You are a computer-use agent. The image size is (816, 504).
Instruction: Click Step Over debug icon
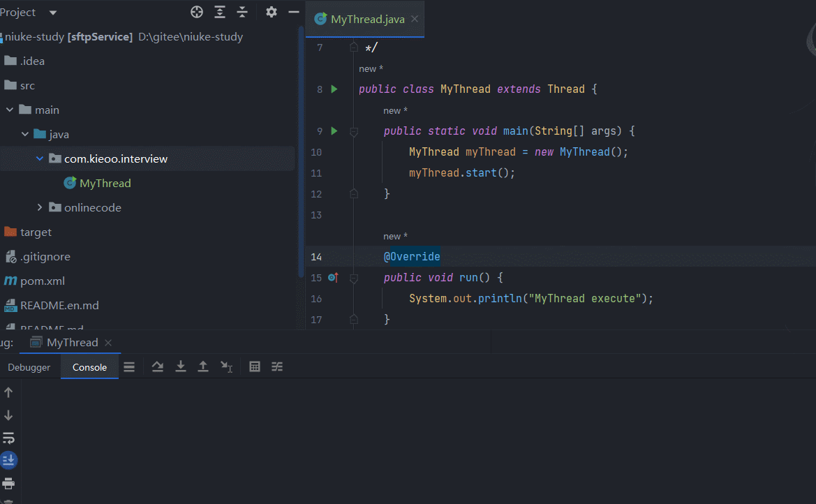pyautogui.click(x=158, y=366)
